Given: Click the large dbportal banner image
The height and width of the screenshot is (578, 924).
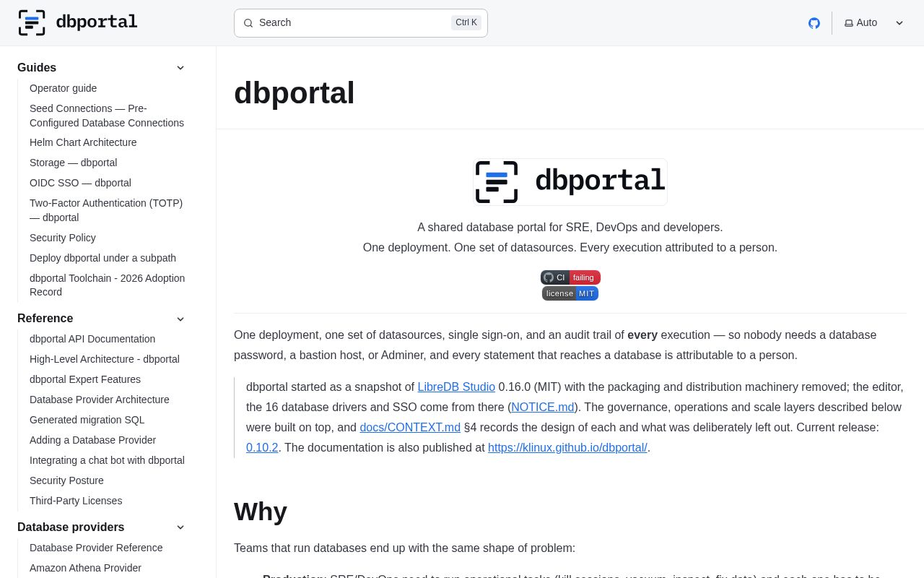Looking at the screenshot, I should click(x=570, y=182).
